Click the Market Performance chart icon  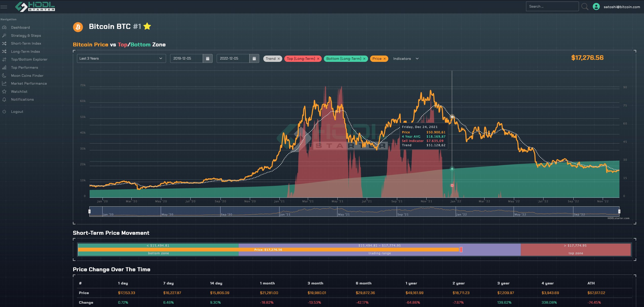coord(4,83)
